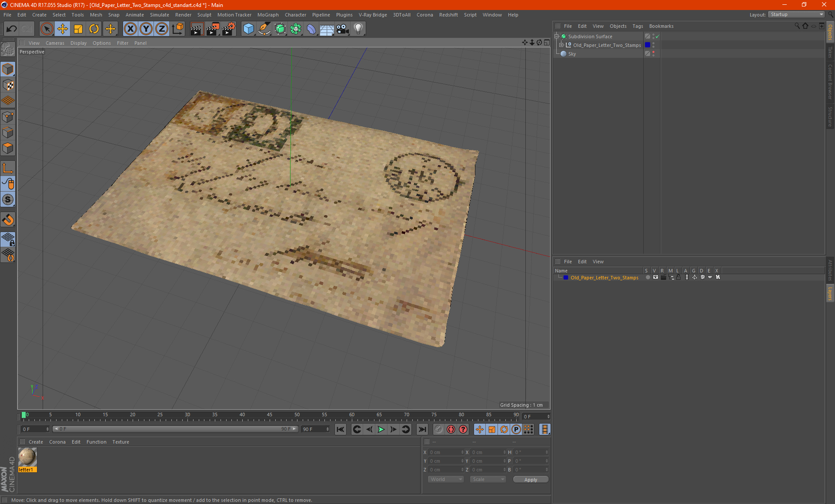Viewport: 835px width, 504px height.
Task: Toggle X axis lock
Action: pyautogui.click(x=130, y=29)
